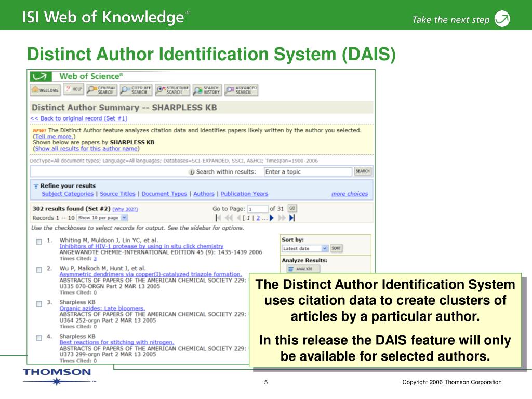The height and width of the screenshot is (399, 532).
Task: Click the 302 results found (Set #2) text
Action: point(71,209)
